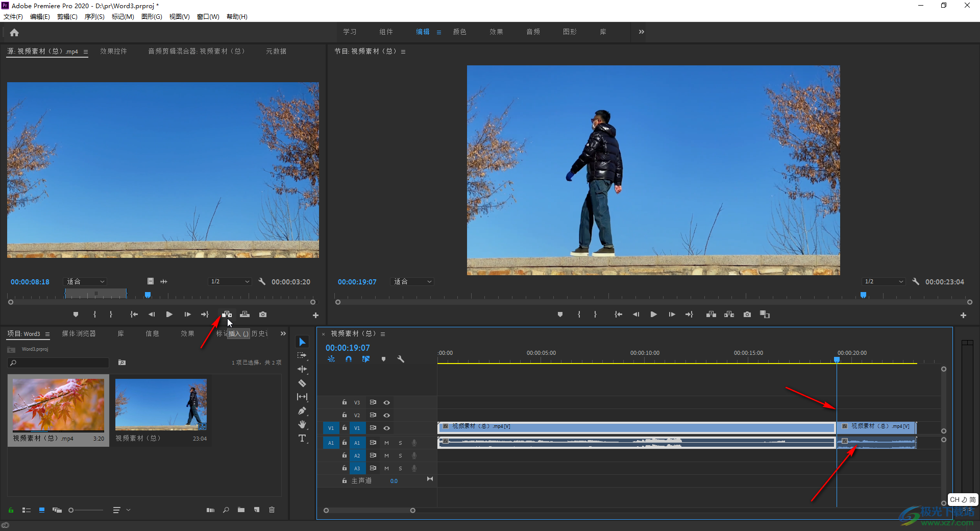Click New Bin folder icon in Project panel
The width and height of the screenshot is (980, 531).
[241, 510]
